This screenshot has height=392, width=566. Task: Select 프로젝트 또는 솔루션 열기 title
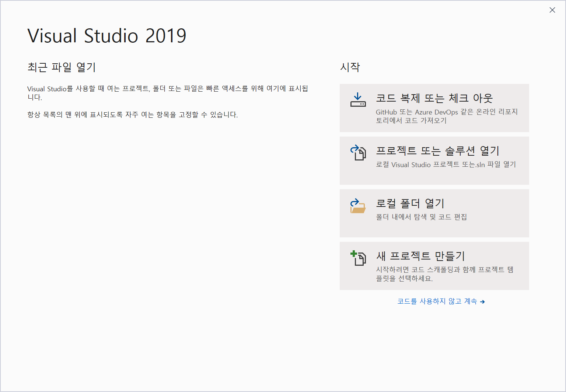click(x=437, y=151)
